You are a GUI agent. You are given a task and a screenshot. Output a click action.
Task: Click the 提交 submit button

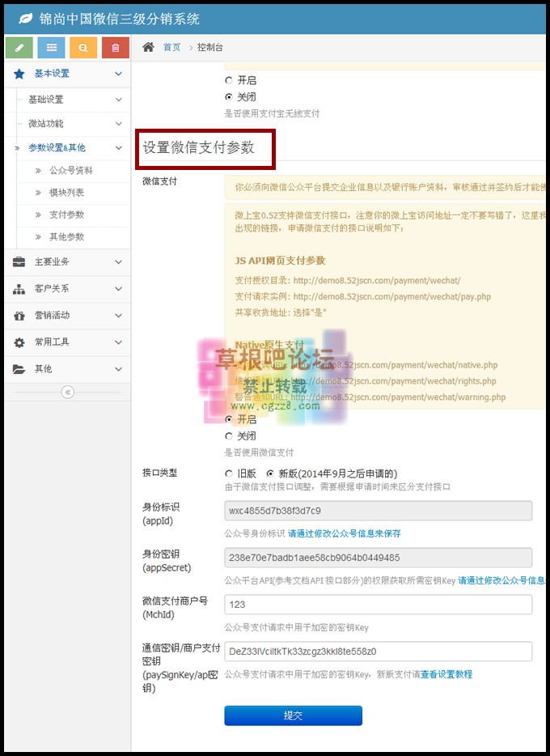293,716
